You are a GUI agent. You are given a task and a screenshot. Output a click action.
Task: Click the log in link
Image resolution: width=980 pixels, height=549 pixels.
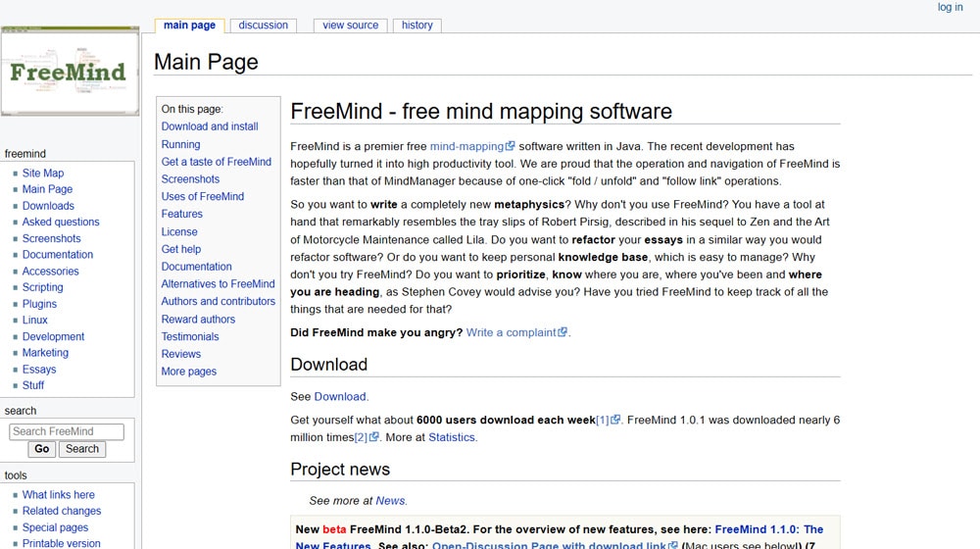[950, 7]
